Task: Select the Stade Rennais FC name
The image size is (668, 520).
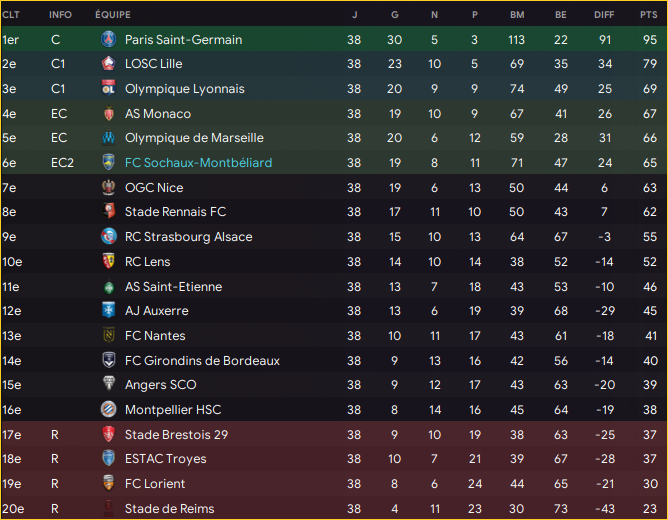Action: [176, 212]
